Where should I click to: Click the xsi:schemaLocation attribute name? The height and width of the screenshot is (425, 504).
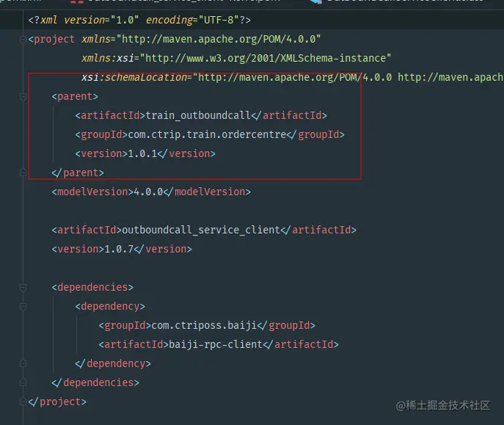(134, 78)
